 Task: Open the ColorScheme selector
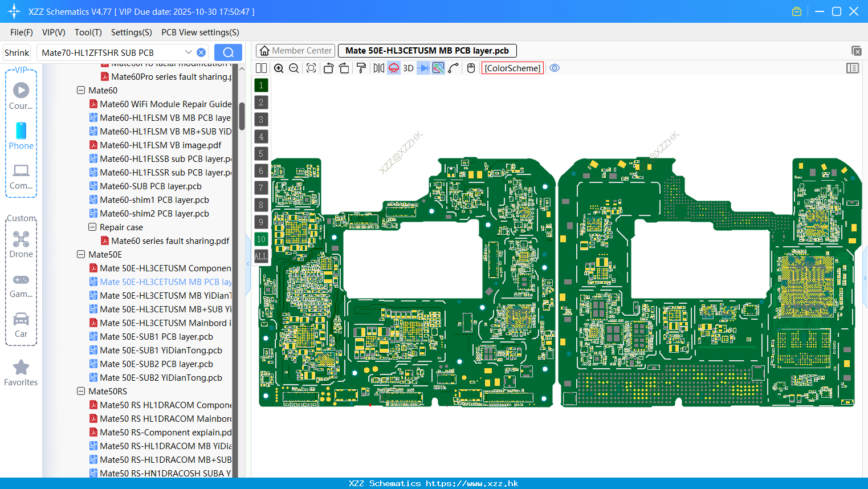513,68
